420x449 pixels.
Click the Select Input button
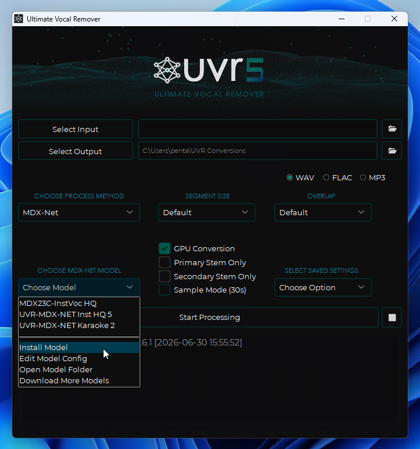coord(76,129)
